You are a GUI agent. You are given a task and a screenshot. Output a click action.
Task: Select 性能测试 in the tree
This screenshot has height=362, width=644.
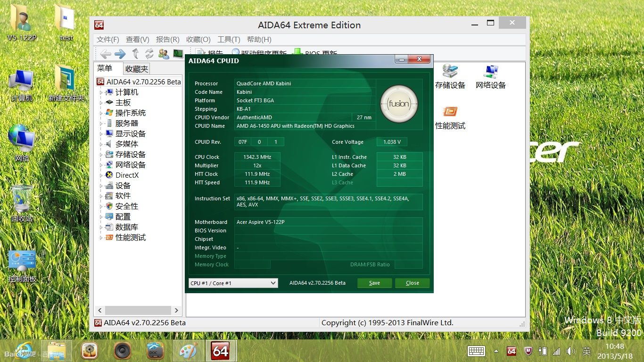coord(131,238)
